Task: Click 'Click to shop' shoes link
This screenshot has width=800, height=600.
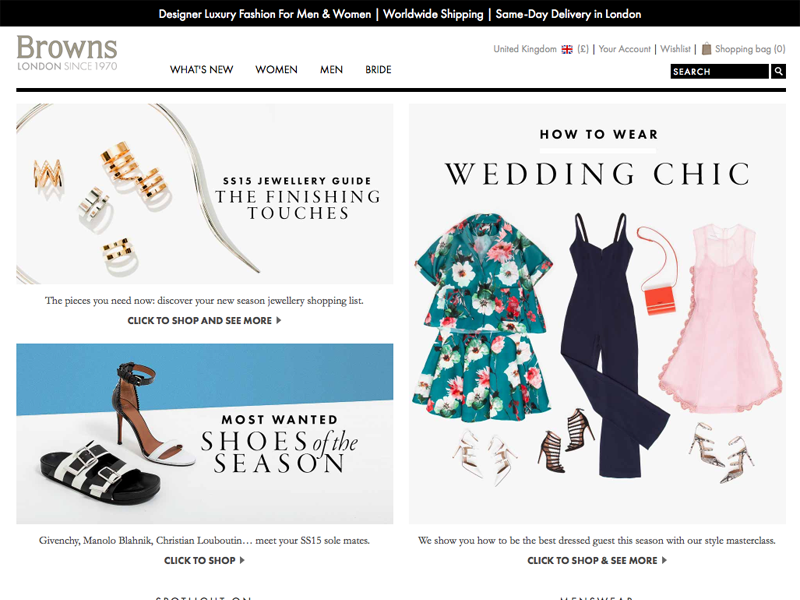Action: point(199,560)
